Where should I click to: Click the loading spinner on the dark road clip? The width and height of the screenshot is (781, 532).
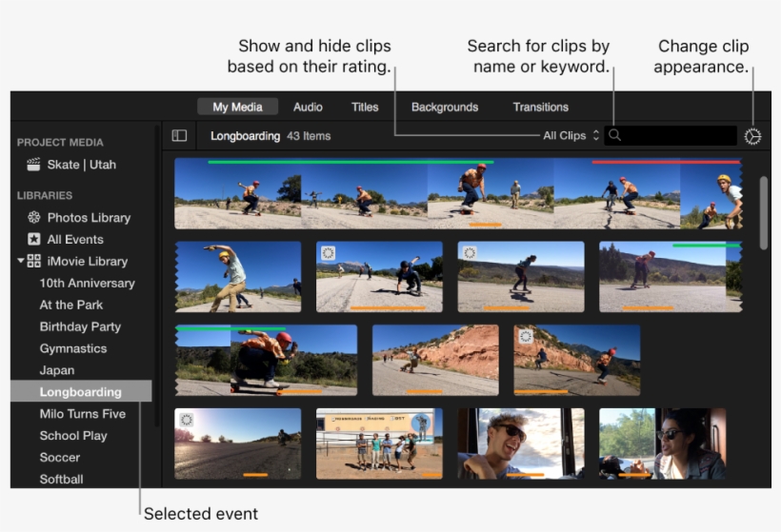[x=188, y=420]
